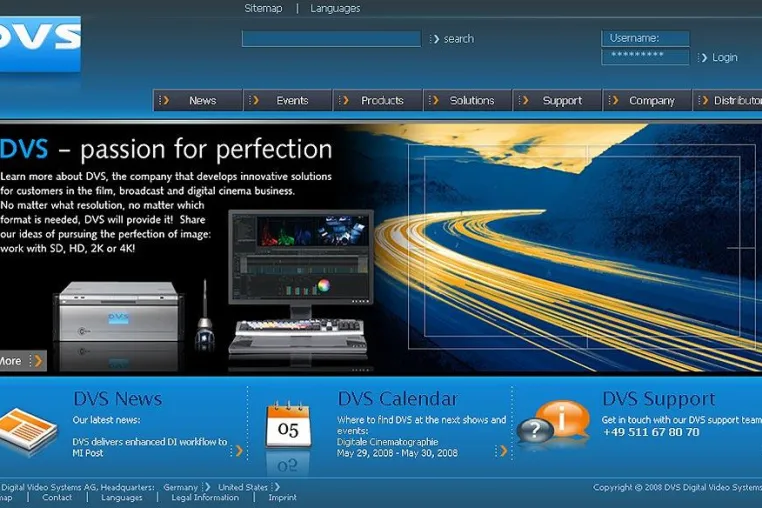762x508 pixels.
Task: Open the DVS Calendar heading
Action: (x=398, y=399)
